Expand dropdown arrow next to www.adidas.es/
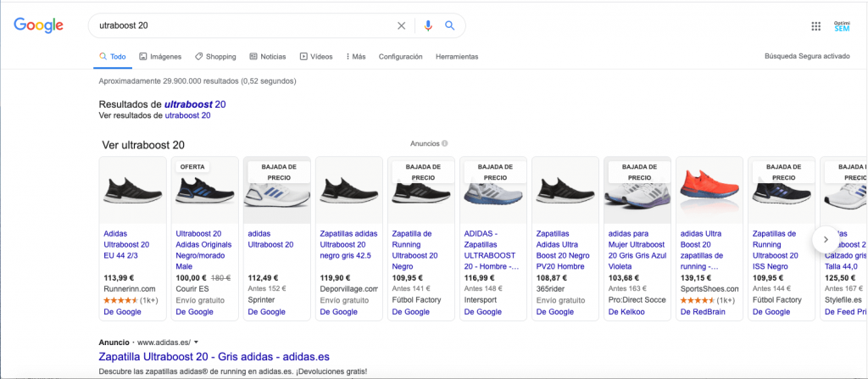The height and width of the screenshot is (379, 868). [196, 343]
